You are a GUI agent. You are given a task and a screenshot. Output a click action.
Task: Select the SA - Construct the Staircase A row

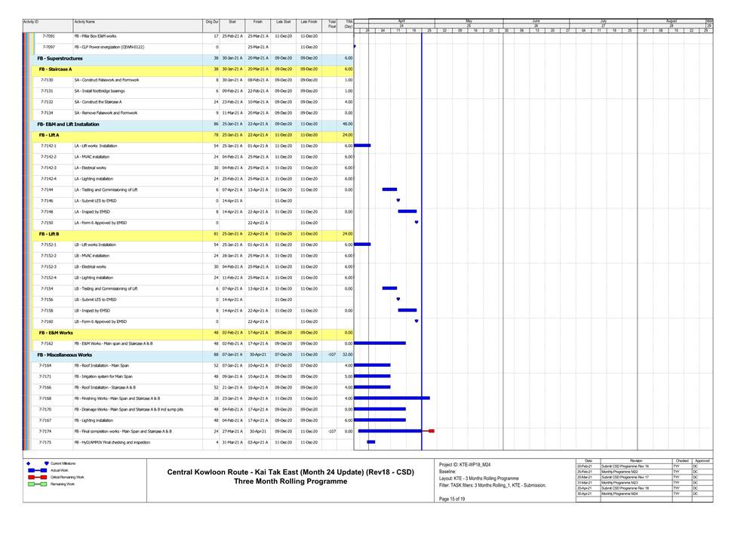coord(98,102)
